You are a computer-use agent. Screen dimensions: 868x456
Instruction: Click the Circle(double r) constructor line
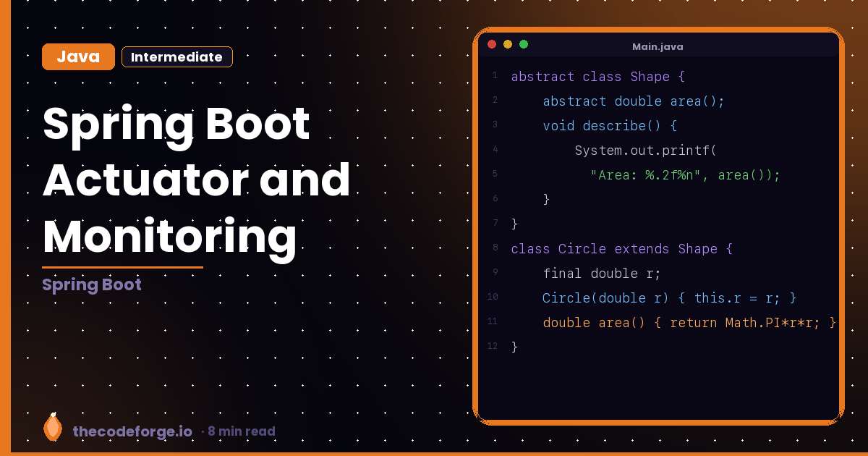669,298
